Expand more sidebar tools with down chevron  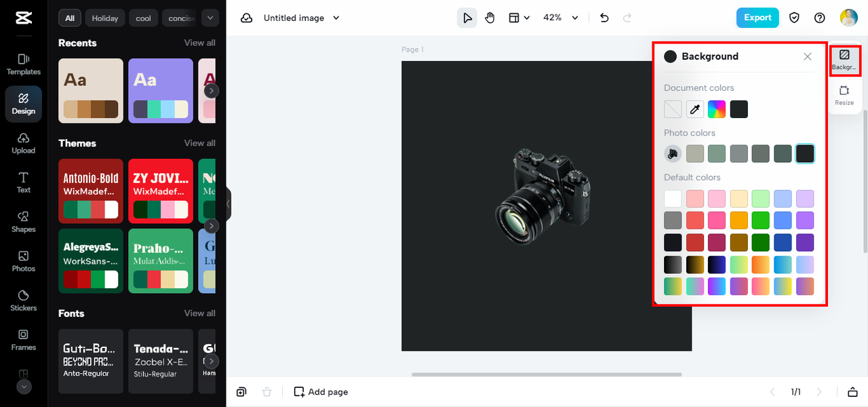click(24, 387)
